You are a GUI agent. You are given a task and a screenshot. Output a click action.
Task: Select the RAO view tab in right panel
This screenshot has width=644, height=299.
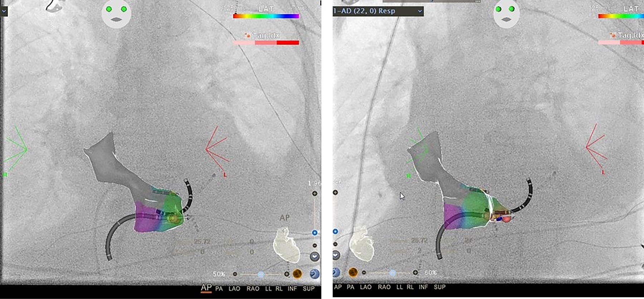coord(384,287)
